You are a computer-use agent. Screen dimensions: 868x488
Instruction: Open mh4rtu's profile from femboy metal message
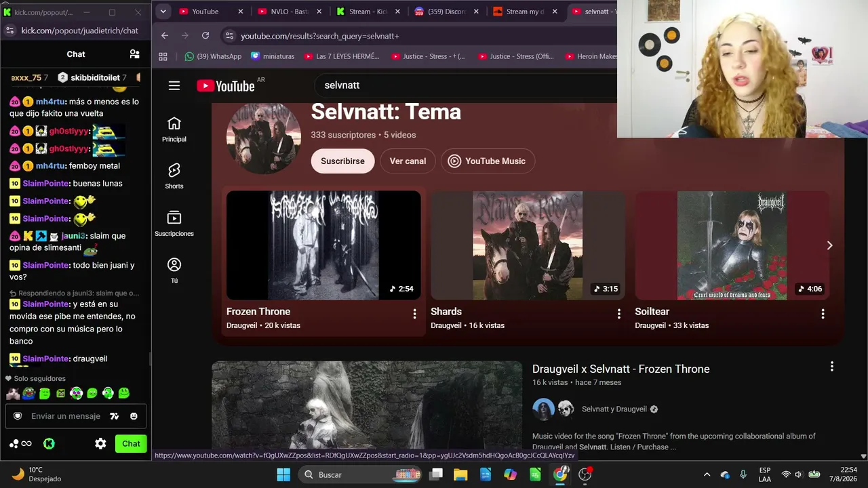pyautogui.click(x=51, y=166)
